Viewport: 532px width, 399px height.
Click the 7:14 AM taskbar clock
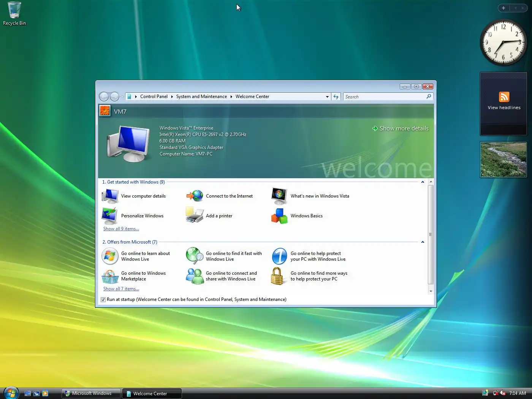tap(518, 393)
